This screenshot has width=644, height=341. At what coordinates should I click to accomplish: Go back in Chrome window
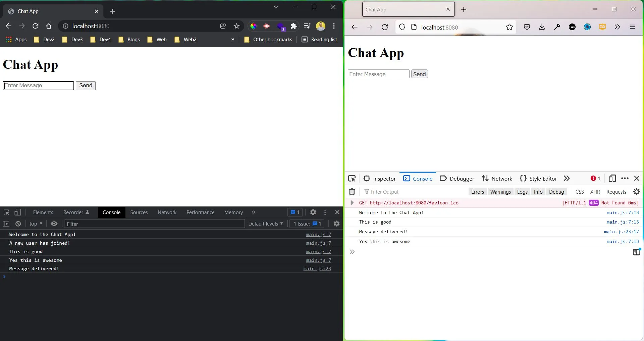(9, 26)
